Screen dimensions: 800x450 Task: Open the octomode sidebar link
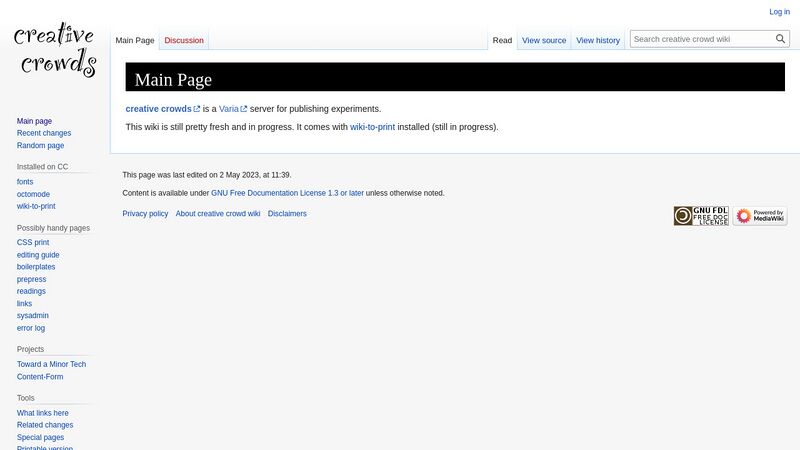click(33, 194)
